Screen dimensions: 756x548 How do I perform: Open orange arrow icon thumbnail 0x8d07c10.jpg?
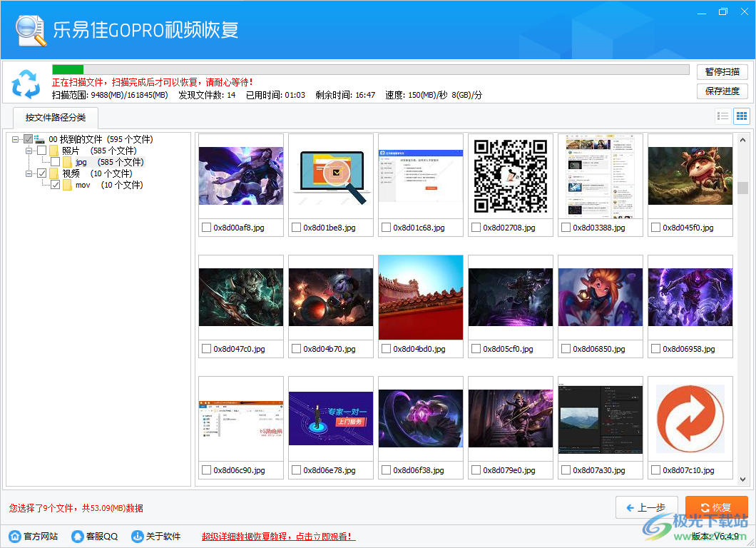[x=690, y=419]
